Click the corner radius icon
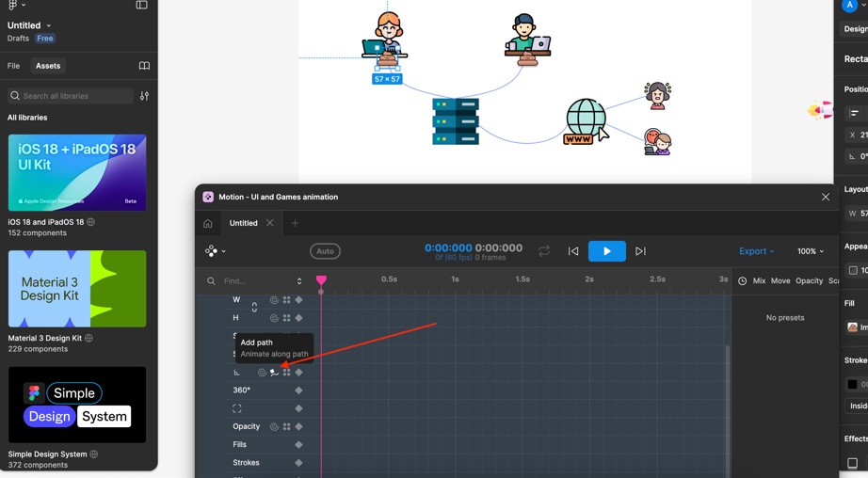The width and height of the screenshot is (868, 478). [237, 409]
